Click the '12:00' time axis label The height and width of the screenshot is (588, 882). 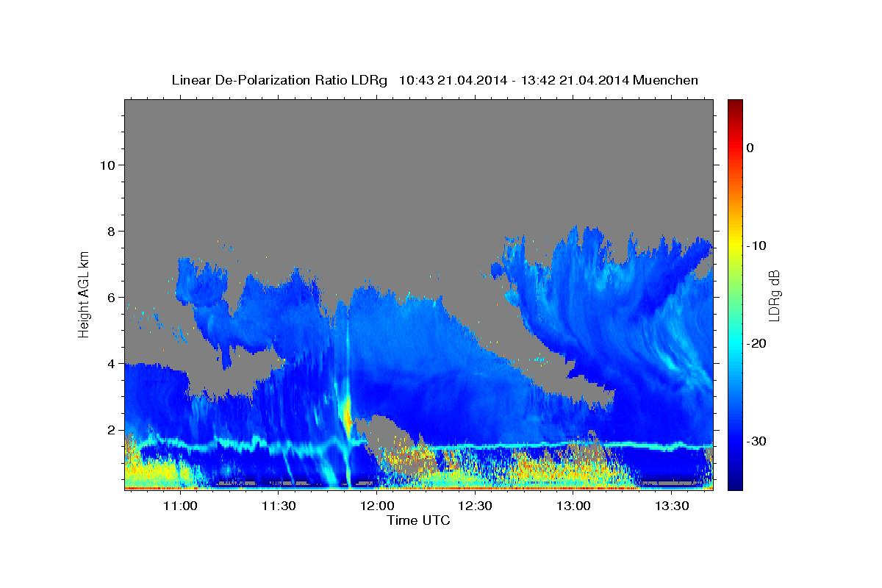pyautogui.click(x=376, y=506)
